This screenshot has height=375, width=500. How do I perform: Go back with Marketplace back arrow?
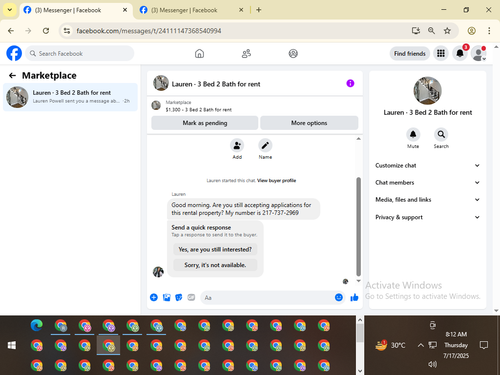12,76
